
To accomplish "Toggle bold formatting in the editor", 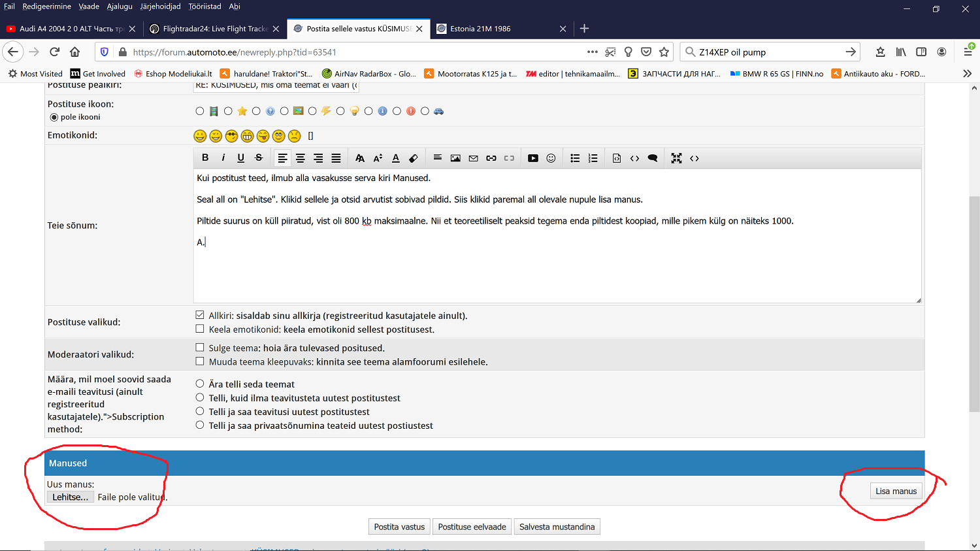I will [x=205, y=158].
